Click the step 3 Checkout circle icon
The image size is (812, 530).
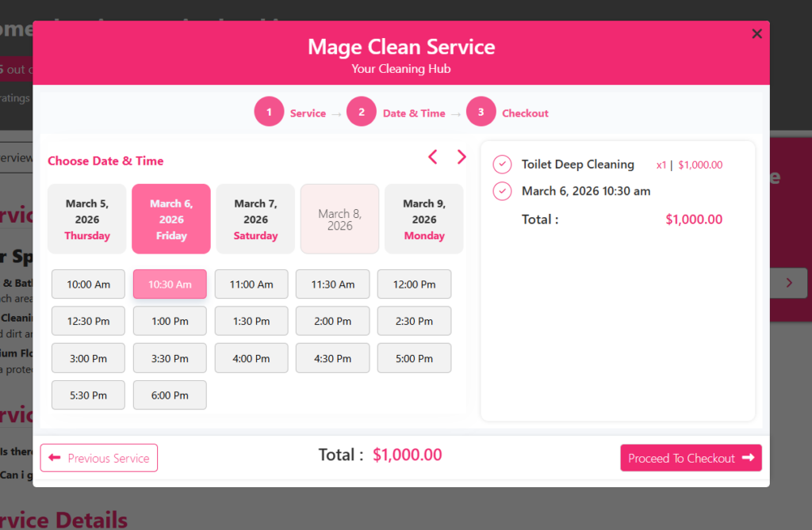481,112
